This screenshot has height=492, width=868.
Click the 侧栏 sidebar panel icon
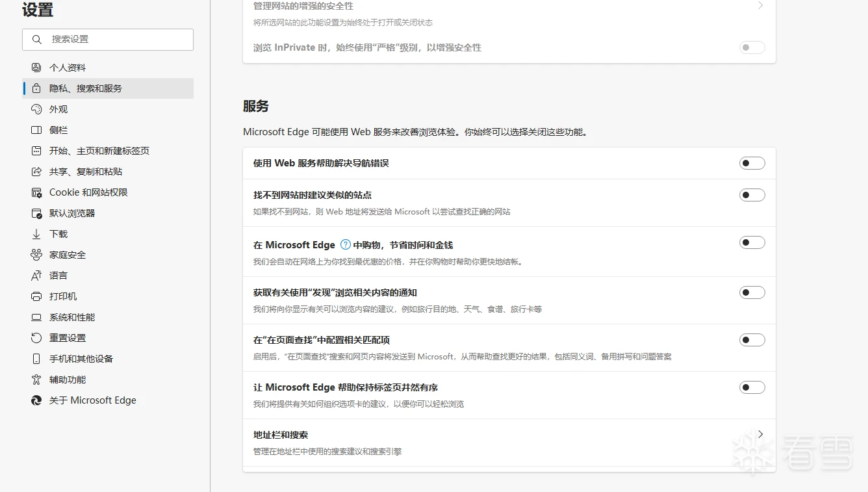pos(36,130)
